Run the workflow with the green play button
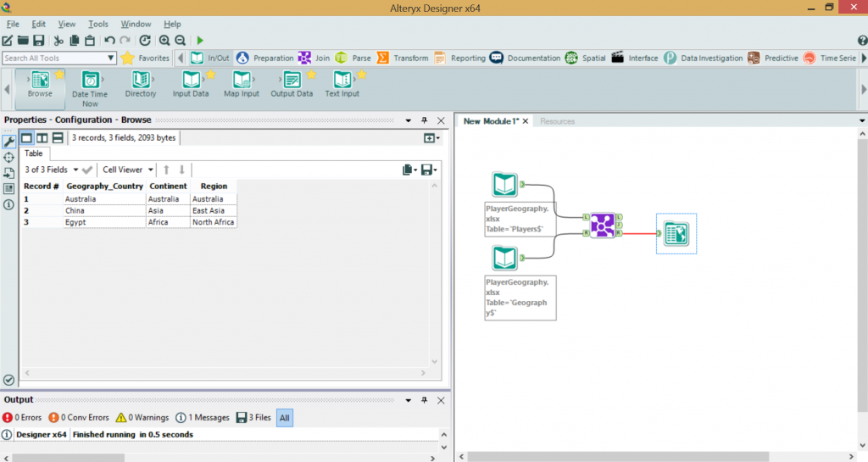 (200, 40)
